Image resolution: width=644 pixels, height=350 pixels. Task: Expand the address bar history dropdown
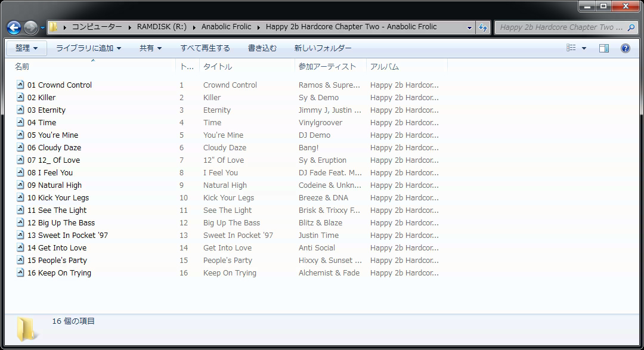coord(469,27)
